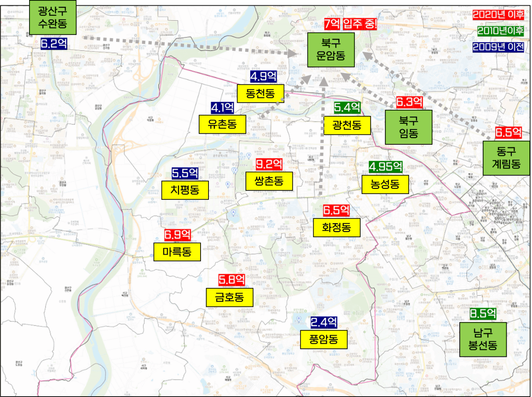Select the 동구 계림동 green box
The height and width of the screenshot is (397, 532).
tap(506, 158)
